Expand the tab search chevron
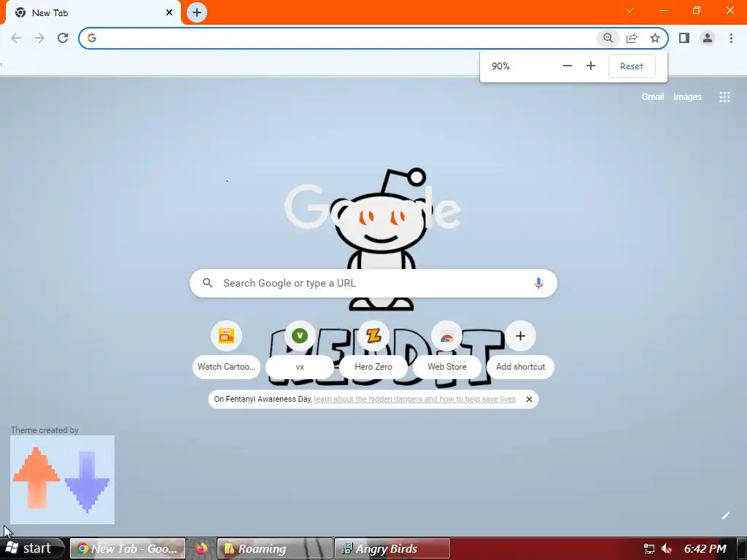The height and width of the screenshot is (560, 747). [x=630, y=10]
